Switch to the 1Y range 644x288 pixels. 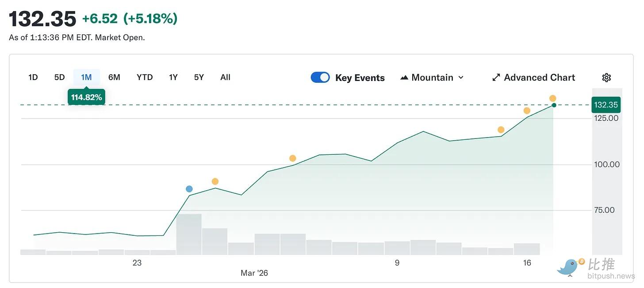(x=173, y=77)
